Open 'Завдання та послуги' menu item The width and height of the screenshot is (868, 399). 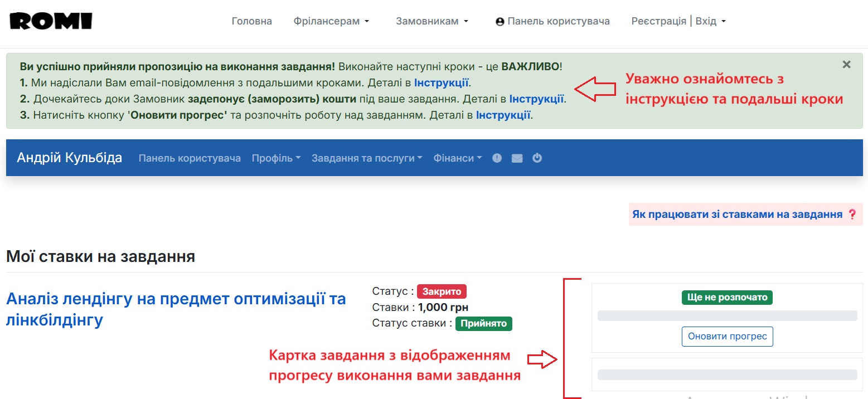[366, 158]
